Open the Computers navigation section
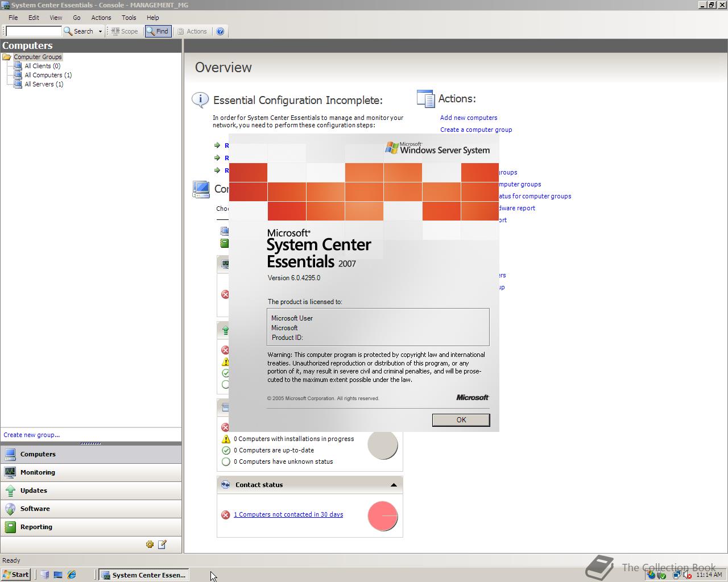Viewport: 728px width, 582px height. 91,454
